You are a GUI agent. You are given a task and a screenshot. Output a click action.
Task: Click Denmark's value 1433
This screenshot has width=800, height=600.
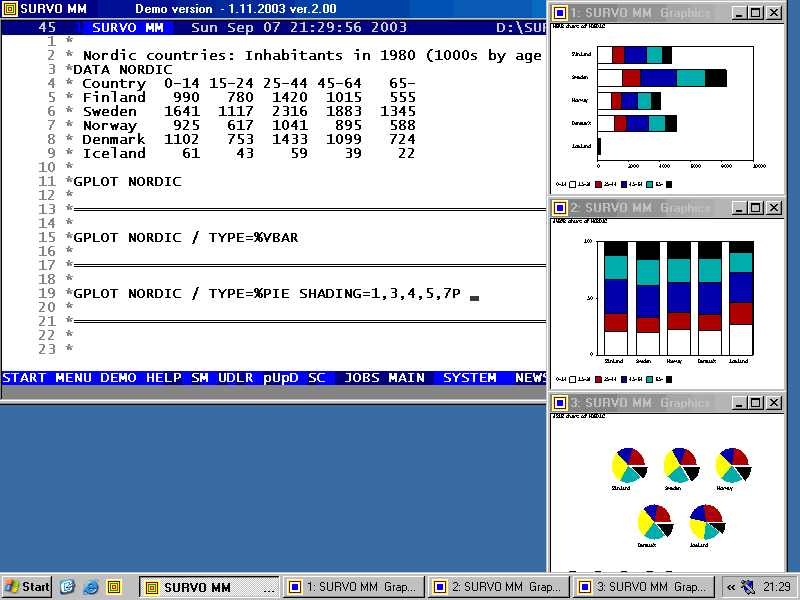289,139
